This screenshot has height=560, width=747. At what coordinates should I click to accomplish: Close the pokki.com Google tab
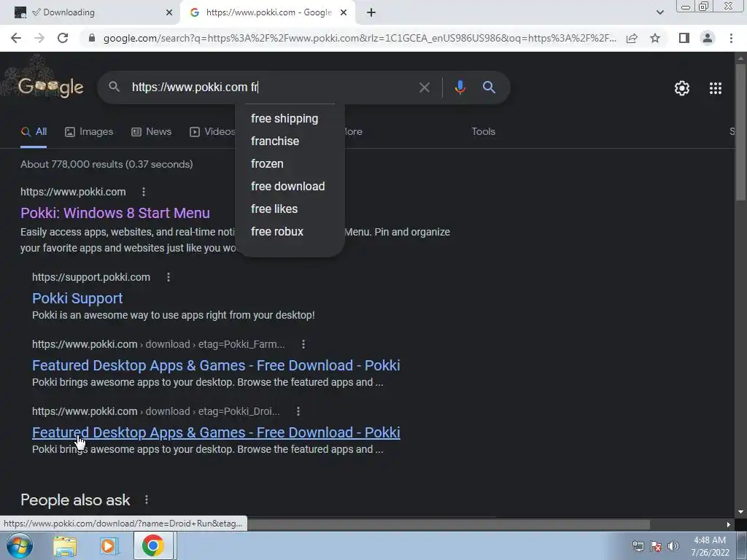pyautogui.click(x=344, y=12)
